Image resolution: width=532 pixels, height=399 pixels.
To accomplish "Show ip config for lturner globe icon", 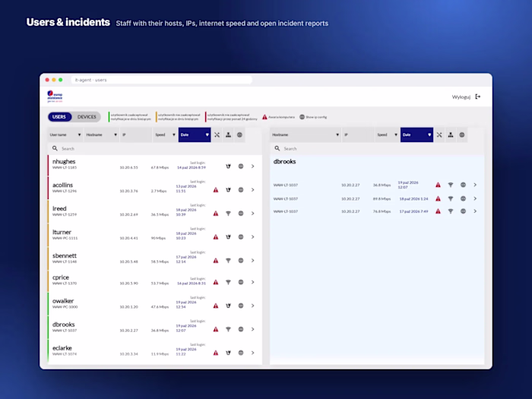I will (x=241, y=237).
